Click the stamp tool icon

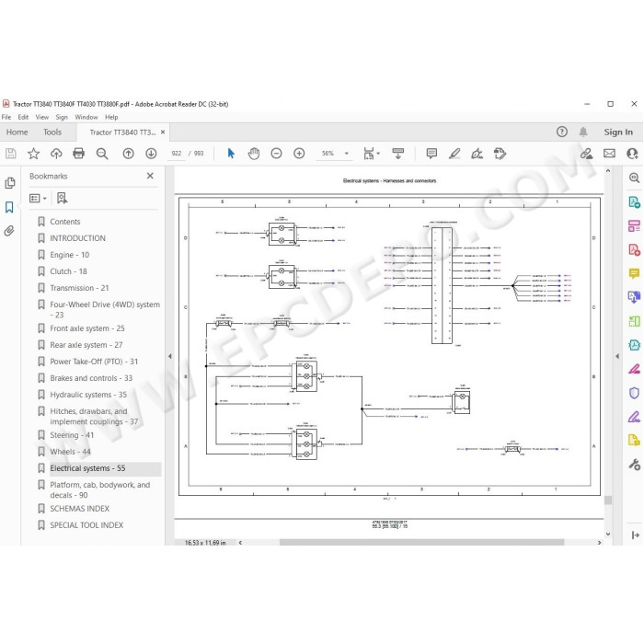tap(500, 154)
